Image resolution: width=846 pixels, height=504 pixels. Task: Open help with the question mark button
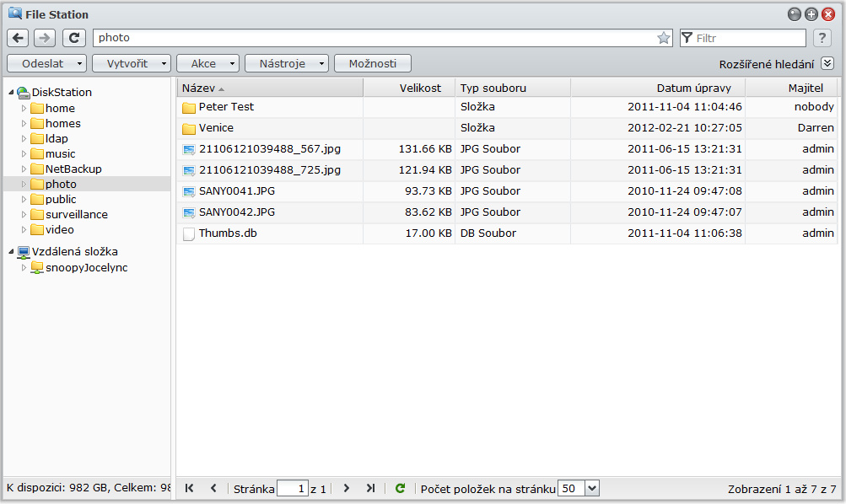822,38
